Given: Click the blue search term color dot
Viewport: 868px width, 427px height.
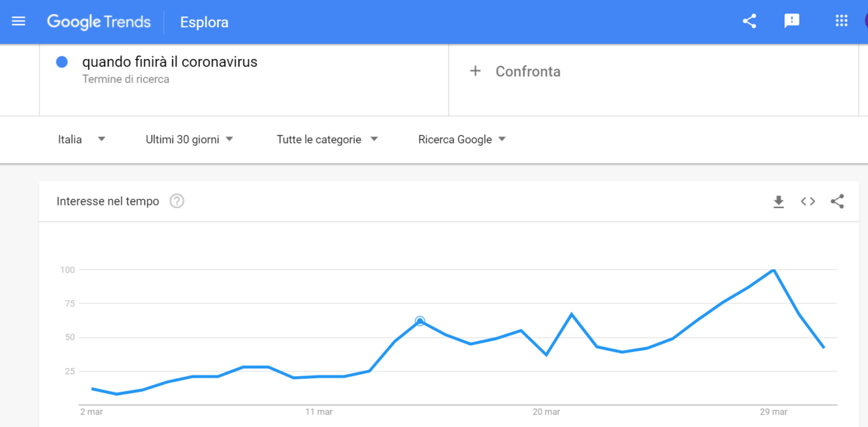Looking at the screenshot, I should point(62,62).
